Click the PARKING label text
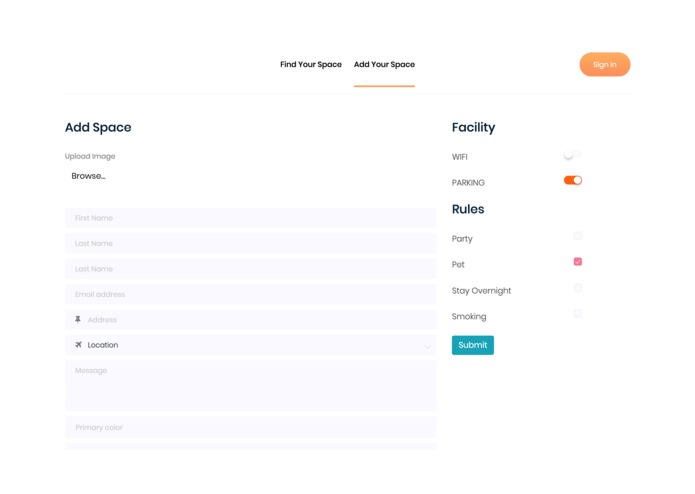695x494 pixels. click(x=468, y=183)
